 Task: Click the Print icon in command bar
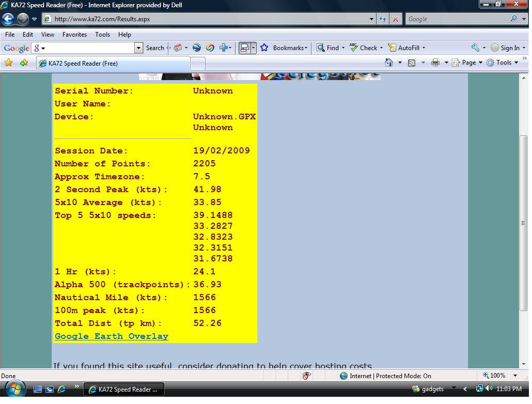tap(435, 63)
